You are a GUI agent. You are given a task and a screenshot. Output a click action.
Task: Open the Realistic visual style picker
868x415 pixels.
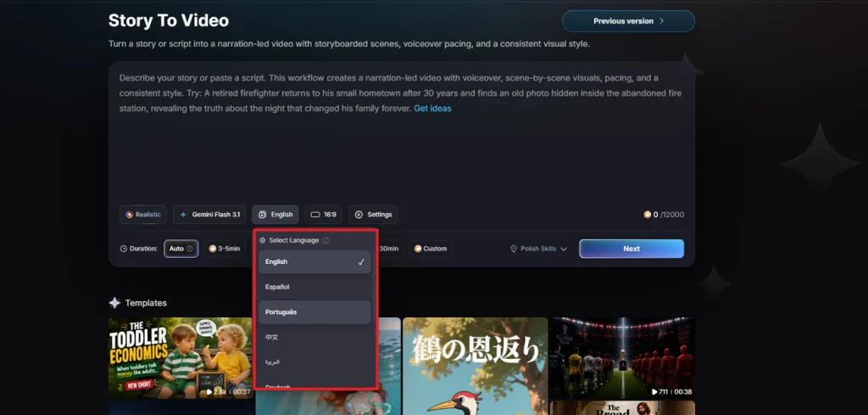(x=142, y=215)
